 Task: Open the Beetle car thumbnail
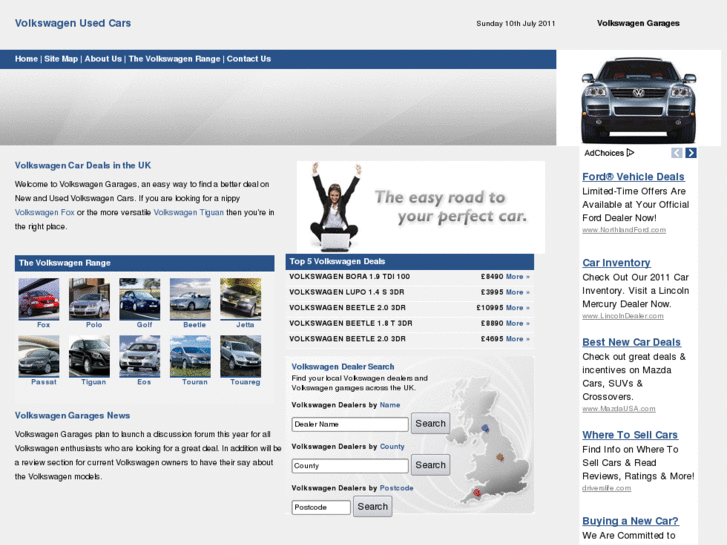coord(190,299)
